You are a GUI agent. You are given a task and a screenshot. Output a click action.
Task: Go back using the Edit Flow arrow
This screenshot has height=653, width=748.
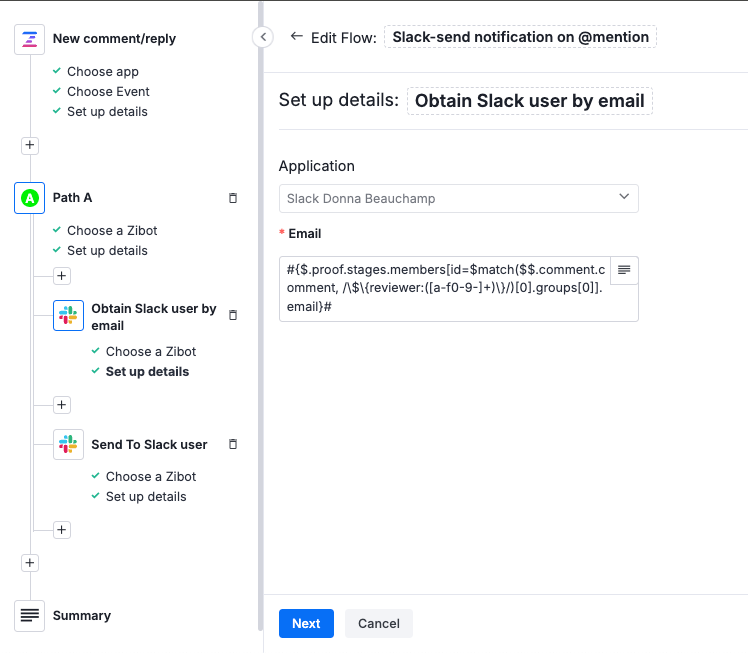(297, 36)
